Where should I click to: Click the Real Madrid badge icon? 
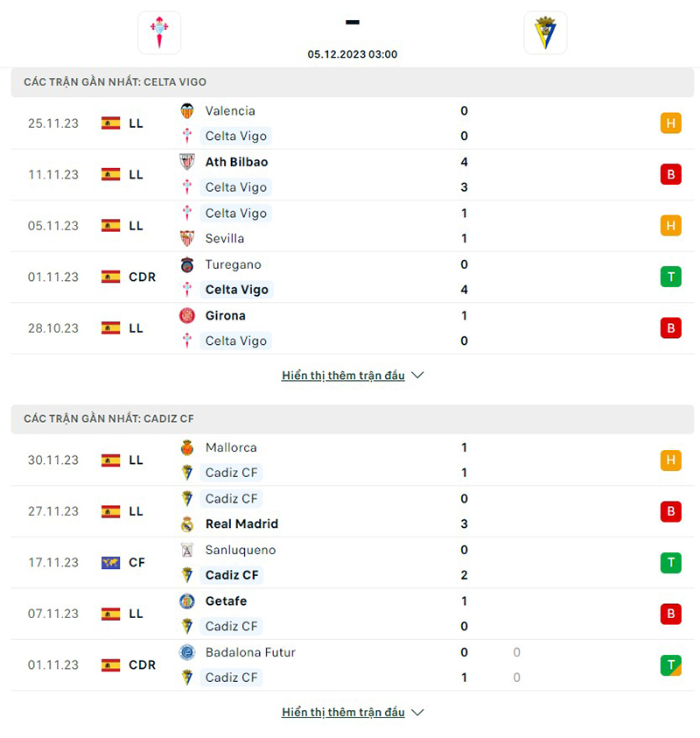187,524
